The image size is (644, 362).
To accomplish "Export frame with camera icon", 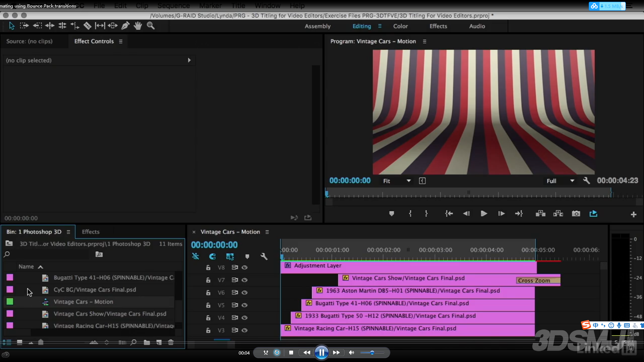I will tap(576, 214).
